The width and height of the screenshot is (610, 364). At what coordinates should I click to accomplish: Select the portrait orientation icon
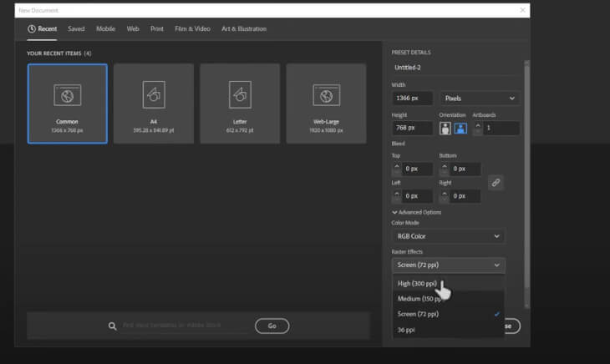tap(445, 129)
